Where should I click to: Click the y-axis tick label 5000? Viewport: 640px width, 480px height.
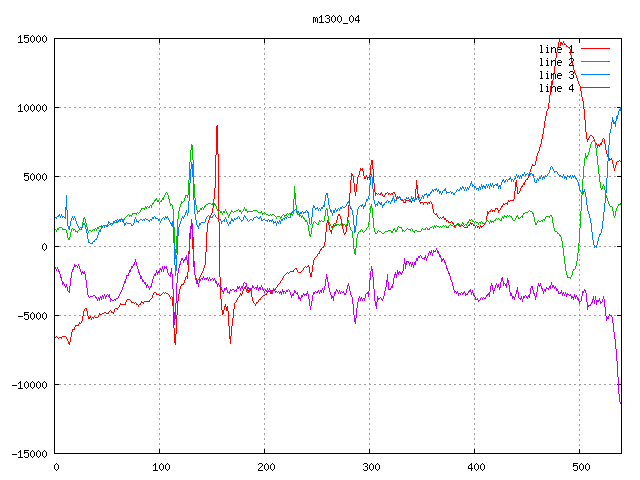pos(35,177)
